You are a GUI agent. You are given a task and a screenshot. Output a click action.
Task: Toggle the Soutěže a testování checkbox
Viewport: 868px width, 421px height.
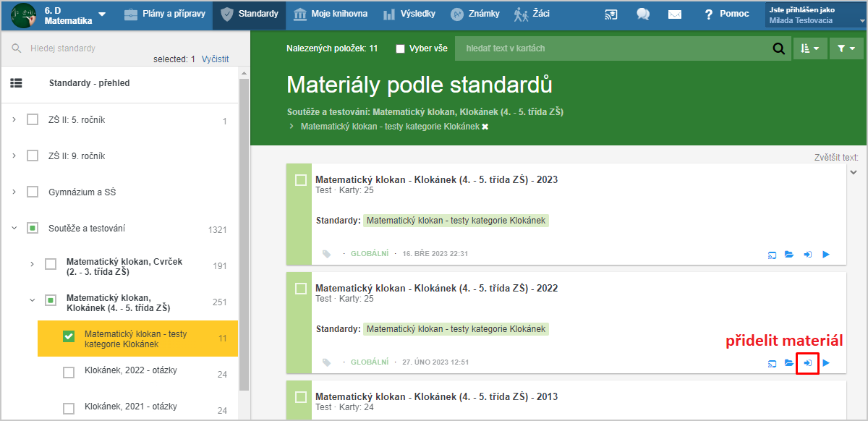click(x=33, y=228)
